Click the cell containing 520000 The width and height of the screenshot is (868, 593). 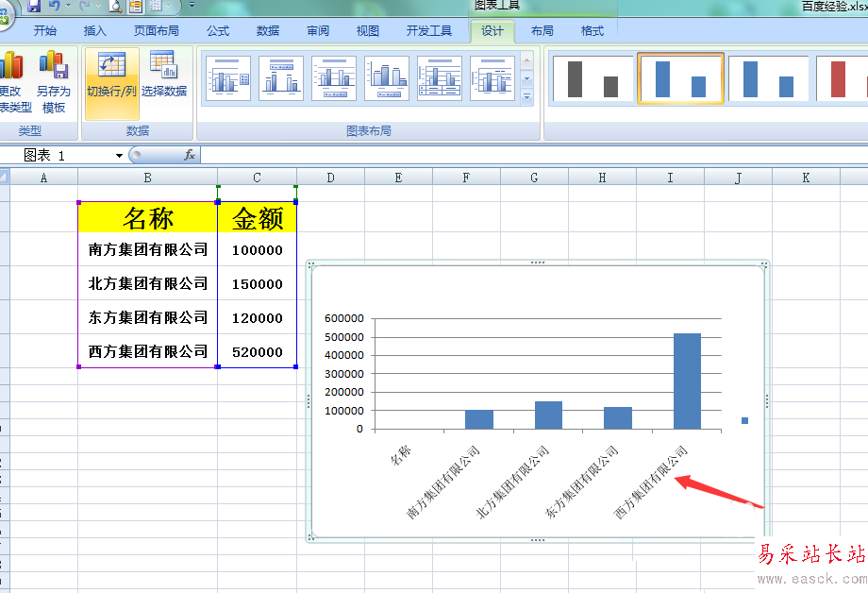click(258, 351)
